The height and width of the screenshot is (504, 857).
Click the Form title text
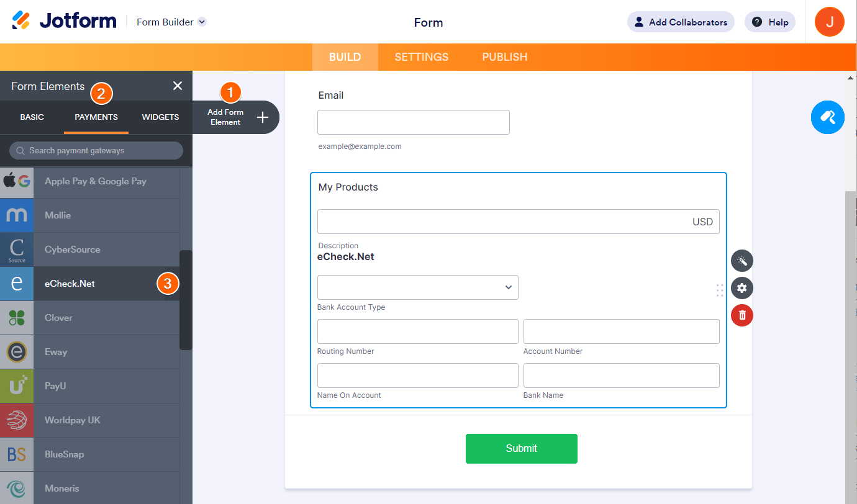[x=428, y=23]
